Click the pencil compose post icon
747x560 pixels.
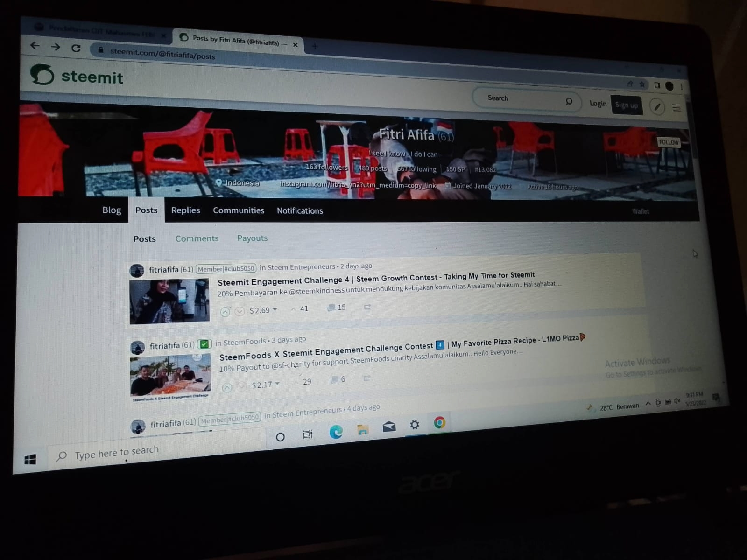tap(657, 107)
